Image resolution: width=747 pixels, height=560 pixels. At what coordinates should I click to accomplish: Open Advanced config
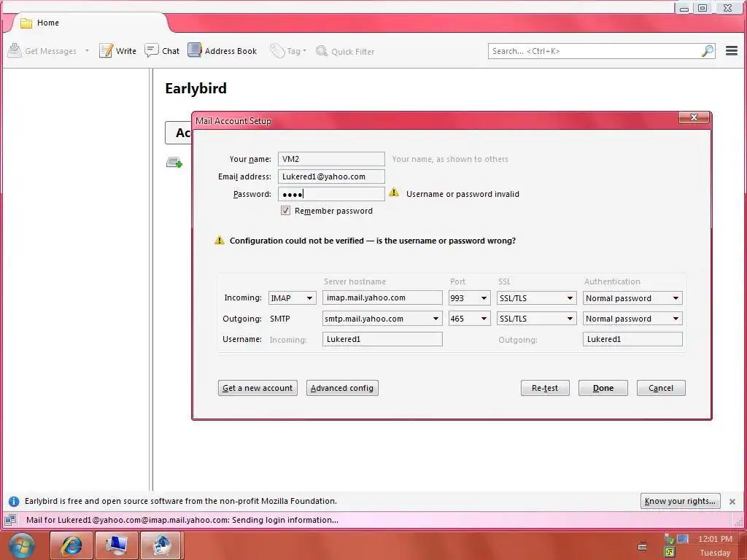[x=342, y=388]
